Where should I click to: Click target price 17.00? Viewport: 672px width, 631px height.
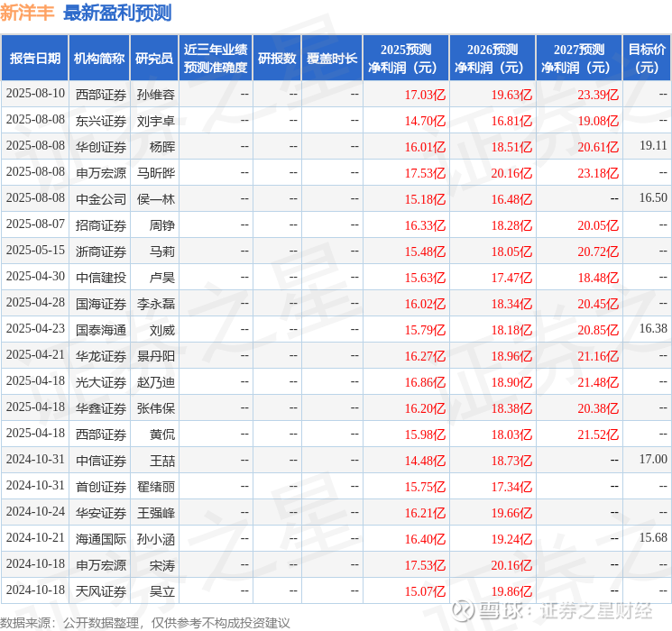click(653, 459)
